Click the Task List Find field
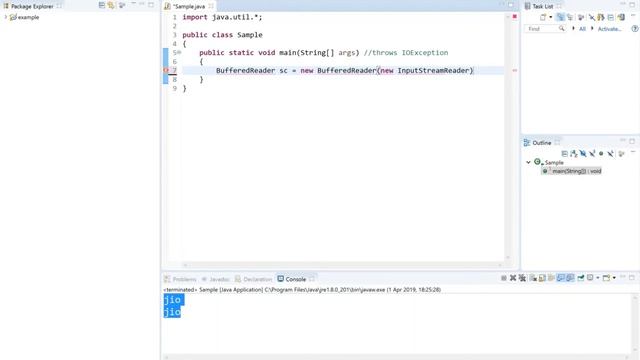Viewport: 640px width, 360px height. (x=545, y=29)
